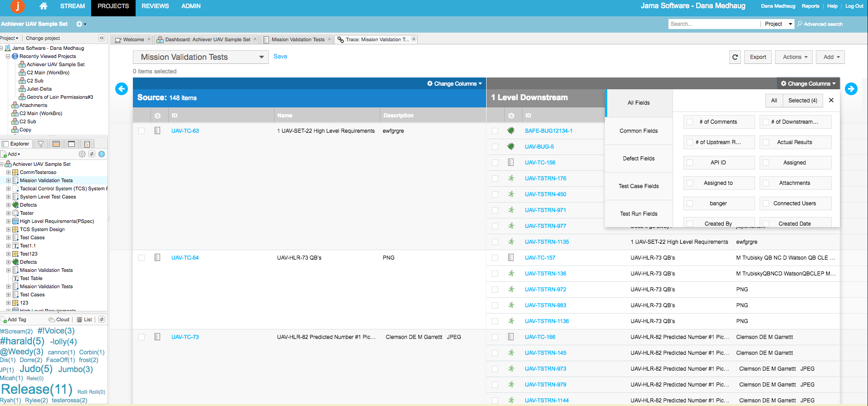
Task: Open the calendar icon tab beside filter
Action: click(56, 144)
